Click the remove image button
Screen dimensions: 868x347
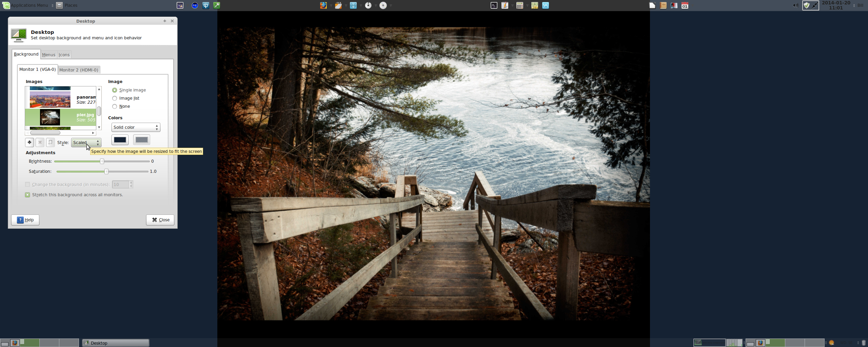click(40, 142)
